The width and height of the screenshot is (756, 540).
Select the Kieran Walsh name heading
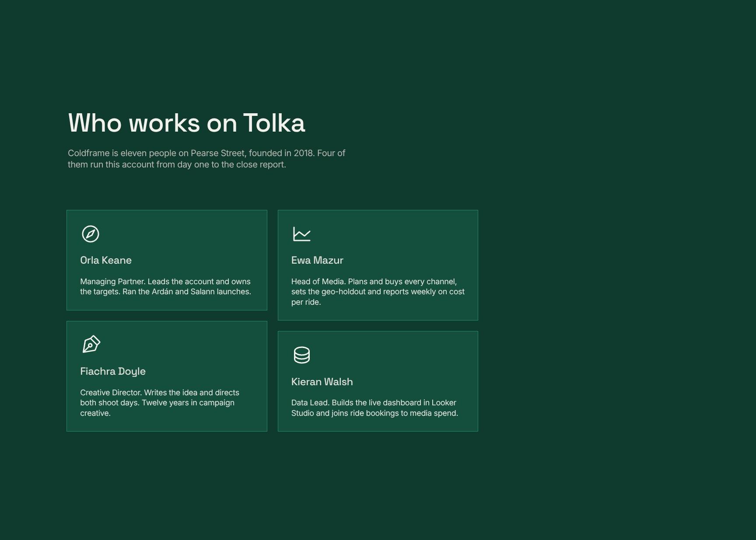click(x=322, y=382)
